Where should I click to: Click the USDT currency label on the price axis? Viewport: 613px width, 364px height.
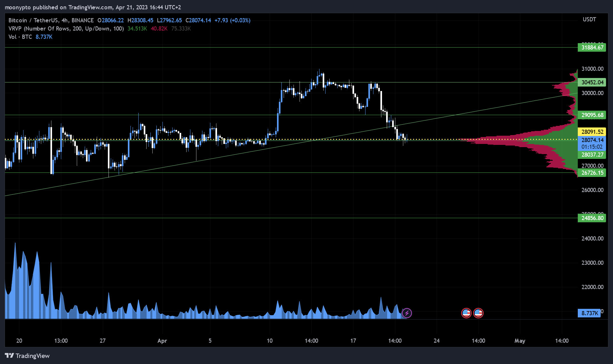pos(589,19)
